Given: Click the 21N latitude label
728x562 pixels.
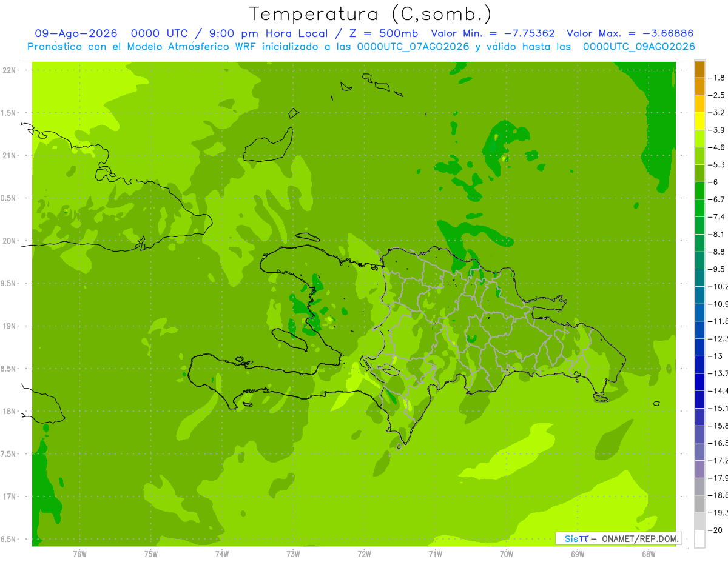Looking at the screenshot, I should point(10,156).
